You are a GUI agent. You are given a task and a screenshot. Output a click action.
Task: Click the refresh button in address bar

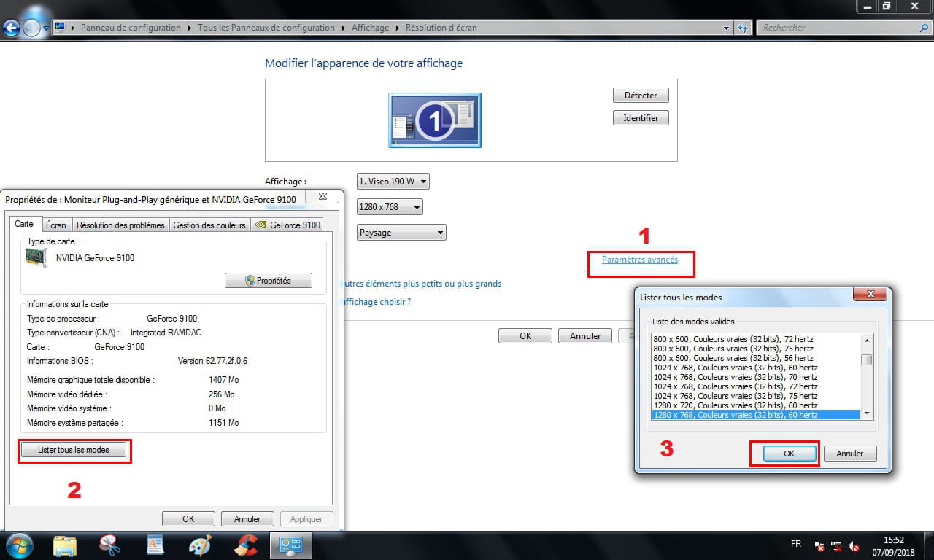[743, 28]
